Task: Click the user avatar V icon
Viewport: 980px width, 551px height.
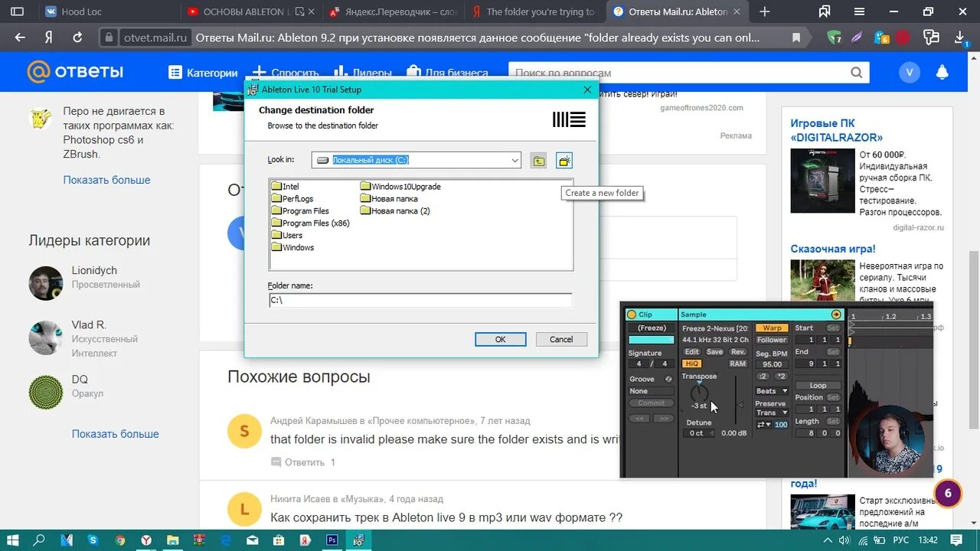Action: (x=910, y=73)
